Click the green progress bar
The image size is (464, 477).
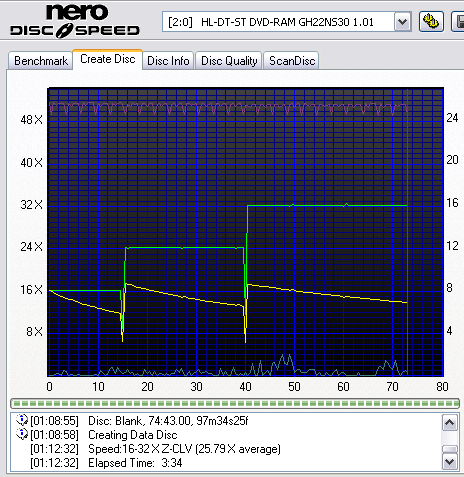[x=235, y=403]
